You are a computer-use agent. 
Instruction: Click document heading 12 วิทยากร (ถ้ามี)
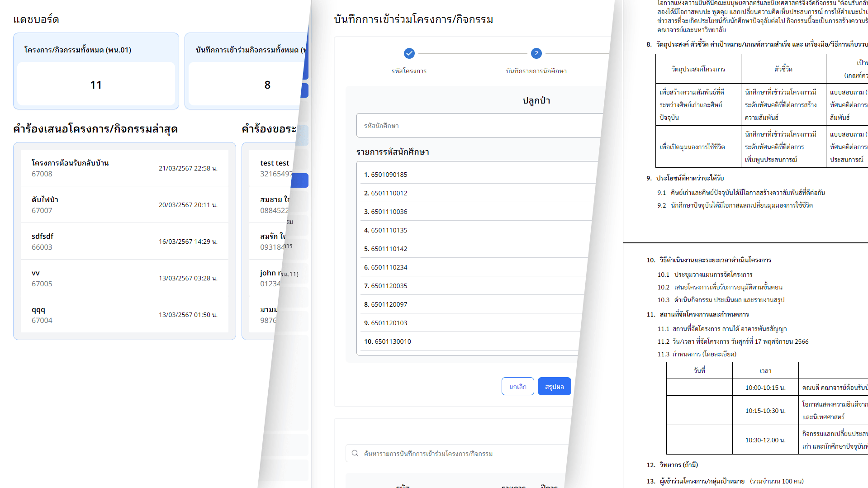tap(673, 465)
